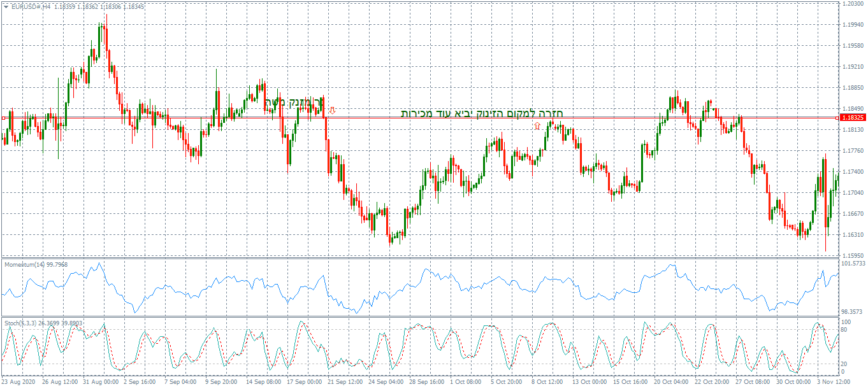The height and width of the screenshot is (389, 868).
Task: Click Momentum scale value 98.3573
Action: tap(853, 312)
